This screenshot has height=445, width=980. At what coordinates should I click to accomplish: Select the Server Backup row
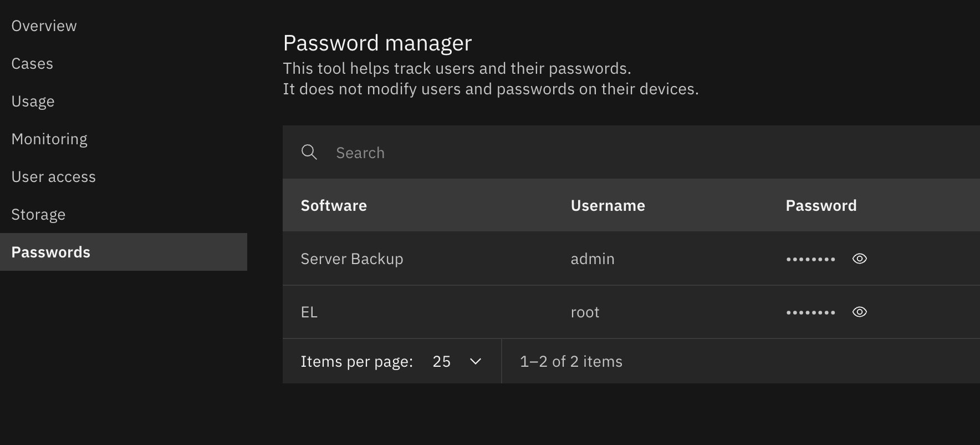point(352,259)
